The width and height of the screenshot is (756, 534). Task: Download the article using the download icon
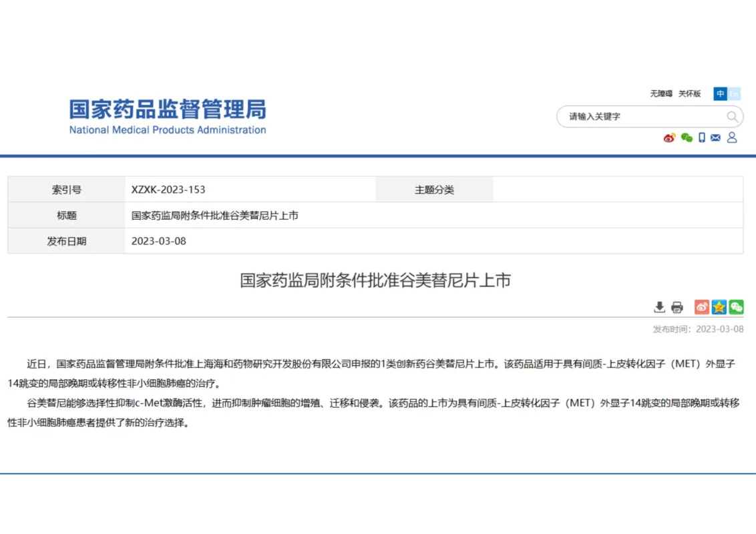(659, 307)
